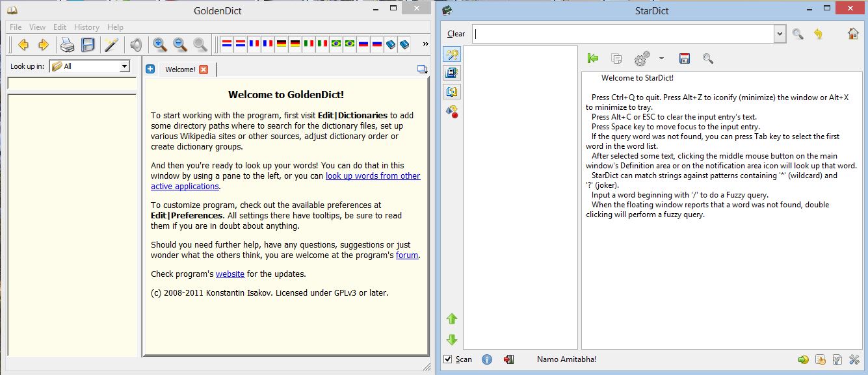868x375 pixels.
Task: Save GoldenDict article using the floppy icon
Action: [x=88, y=45]
